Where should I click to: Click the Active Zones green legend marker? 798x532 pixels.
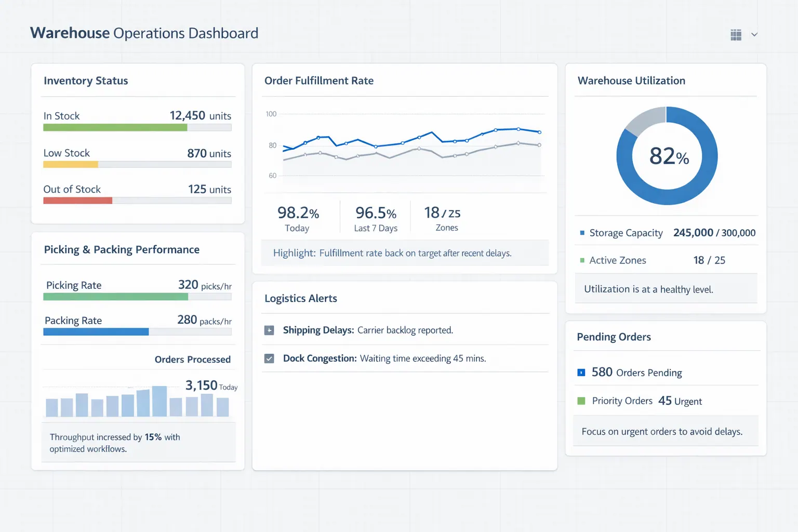[581, 260]
